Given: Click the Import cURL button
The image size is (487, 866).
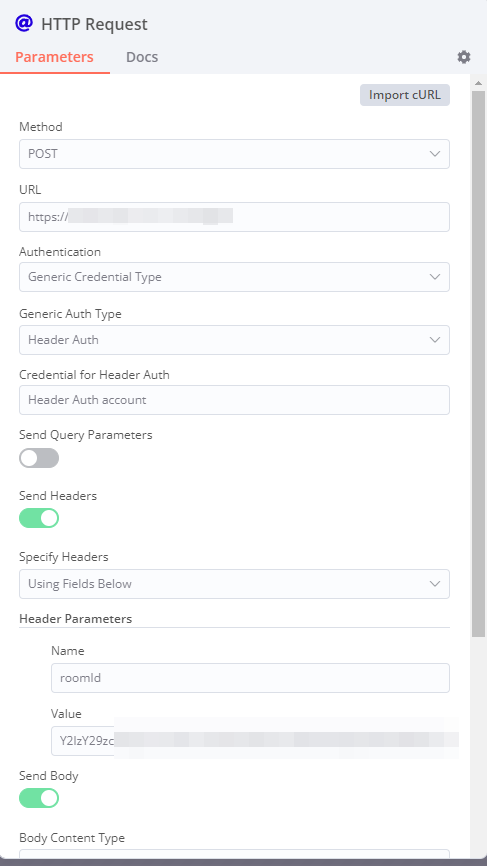Looking at the screenshot, I should click(405, 95).
